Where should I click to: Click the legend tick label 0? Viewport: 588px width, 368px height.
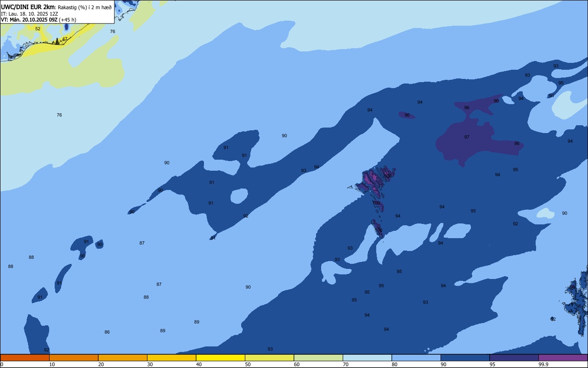pyautogui.click(x=2, y=364)
